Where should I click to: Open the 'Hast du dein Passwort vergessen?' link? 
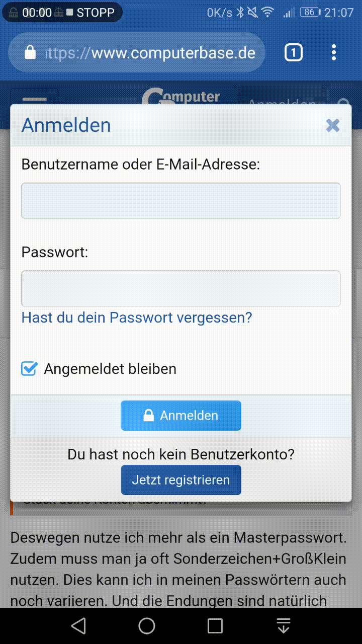coord(137,317)
